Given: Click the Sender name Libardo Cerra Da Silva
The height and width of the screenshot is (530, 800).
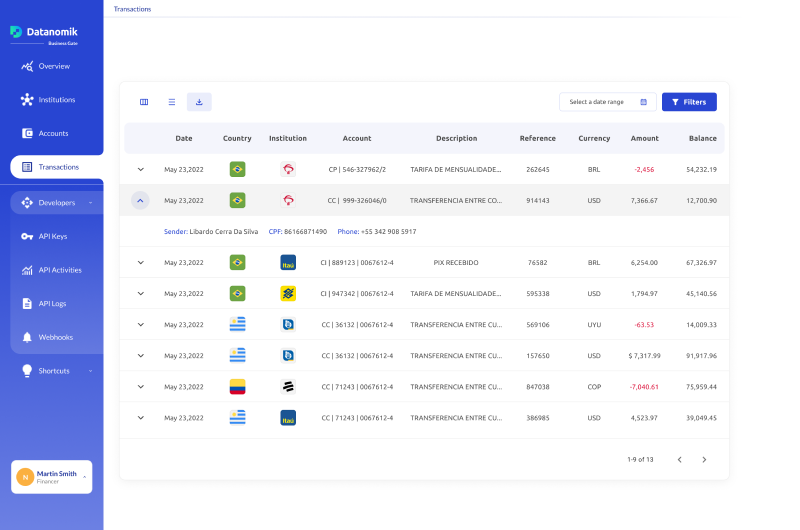Looking at the screenshot, I should [223, 232].
